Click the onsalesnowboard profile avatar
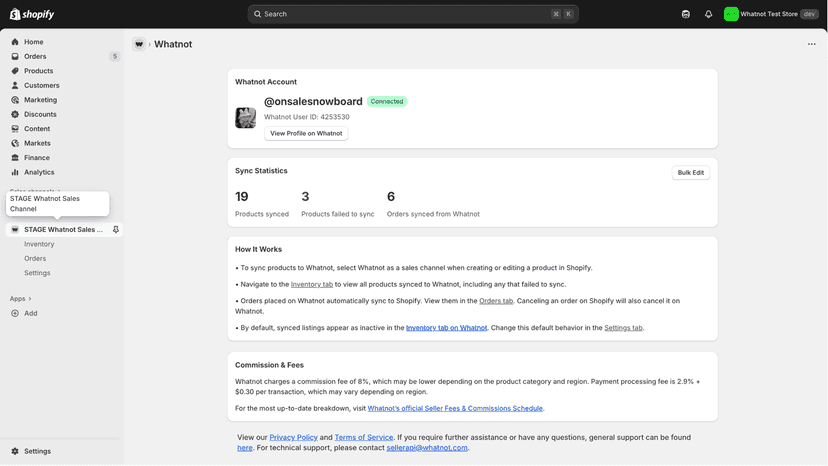 click(246, 117)
